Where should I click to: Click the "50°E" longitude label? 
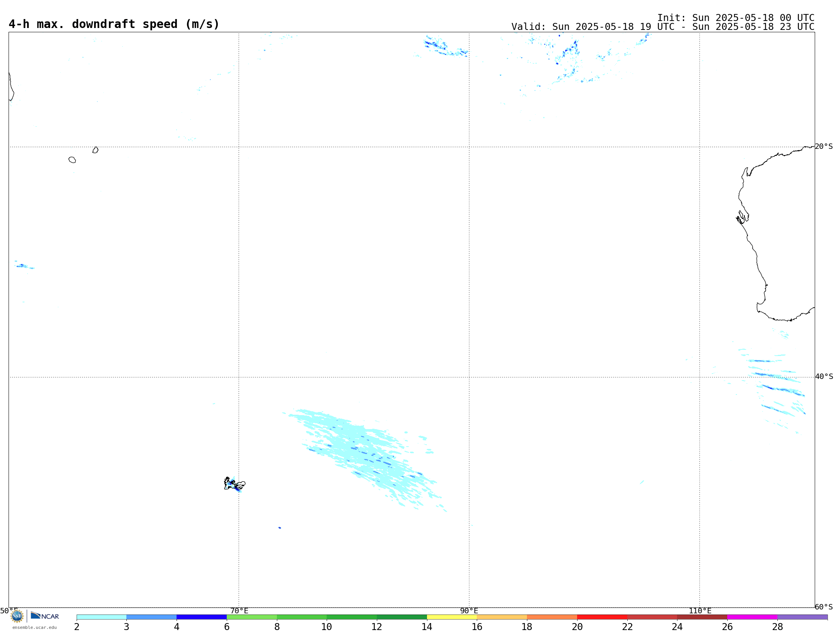point(9,611)
